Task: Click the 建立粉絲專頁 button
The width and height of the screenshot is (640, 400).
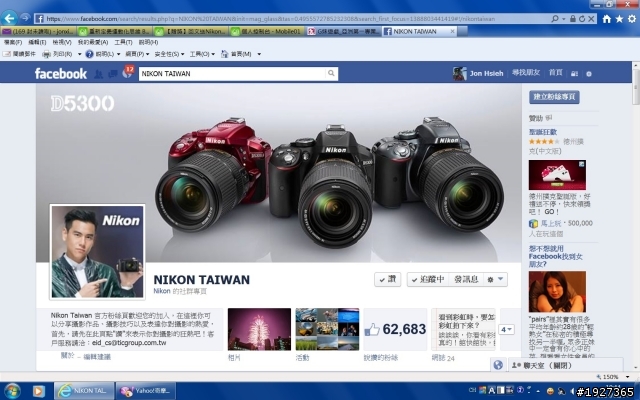Action: coord(554,97)
